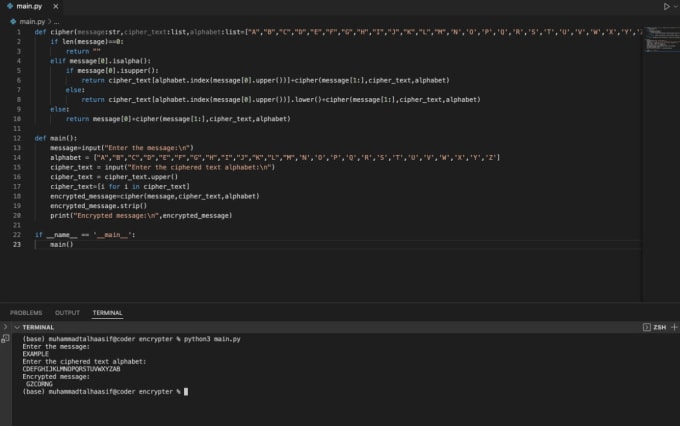Image resolution: width=680 pixels, height=426 pixels.
Task: Click line number 1 in gutter
Action: (19, 32)
